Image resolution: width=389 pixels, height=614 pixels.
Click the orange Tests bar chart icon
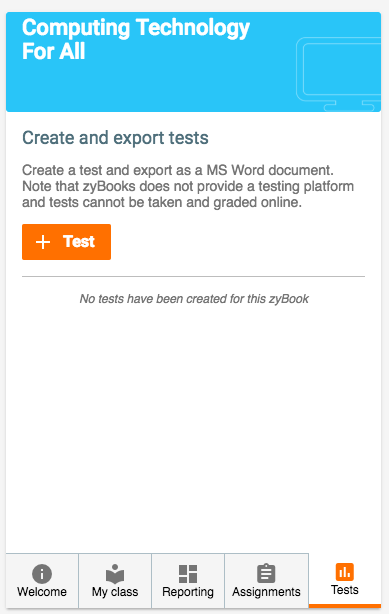pos(345,572)
